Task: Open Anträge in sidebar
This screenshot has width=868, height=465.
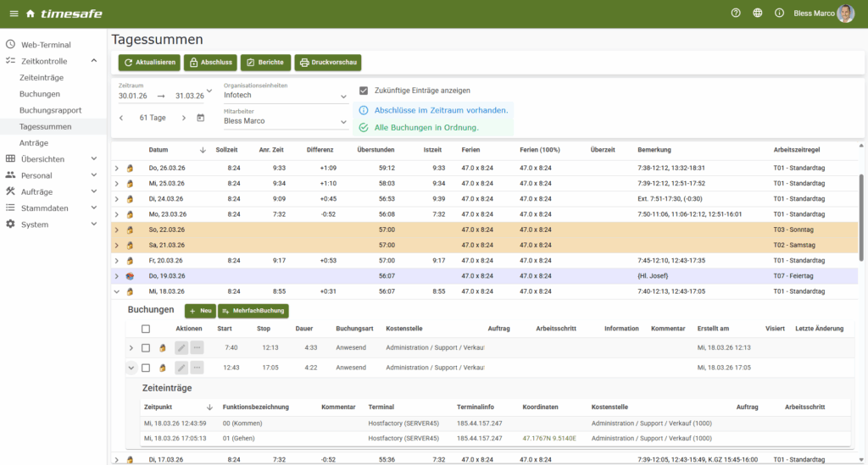Action: (x=34, y=142)
